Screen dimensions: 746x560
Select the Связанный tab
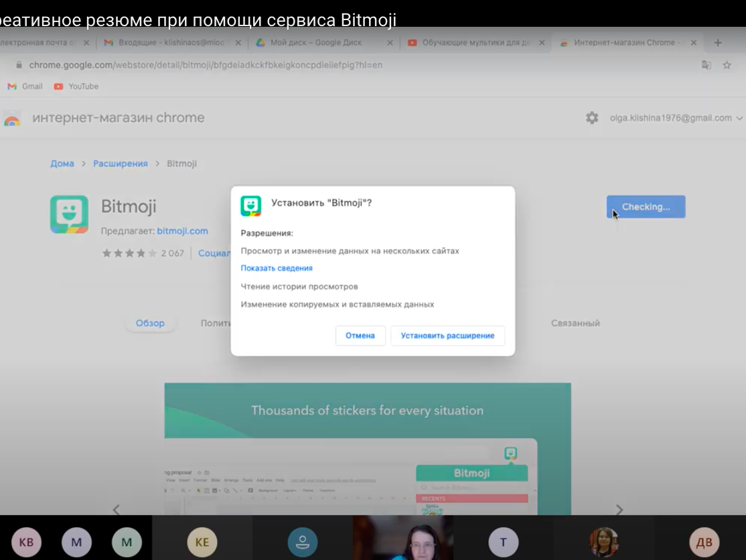[x=575, y=323]
